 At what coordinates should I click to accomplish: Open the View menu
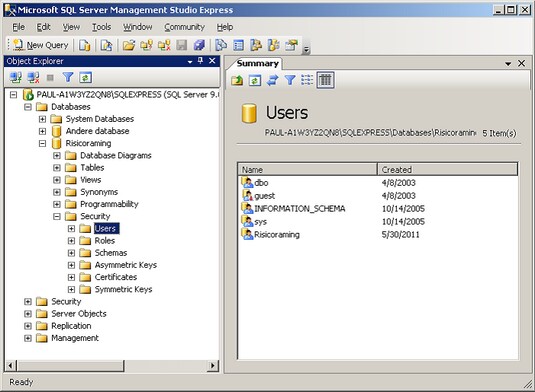coord(71,27)
